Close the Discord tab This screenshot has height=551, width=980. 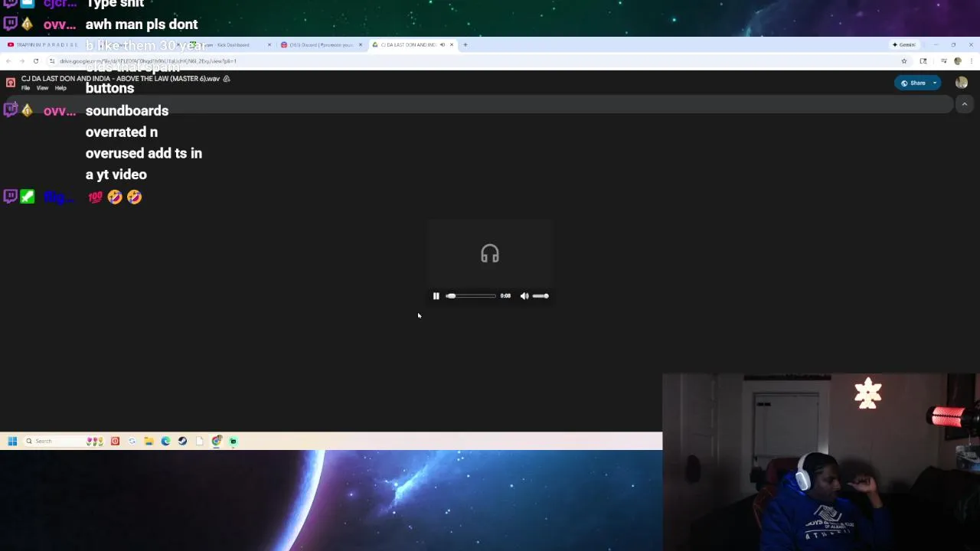pyautogui.click(x=361, y=44)
